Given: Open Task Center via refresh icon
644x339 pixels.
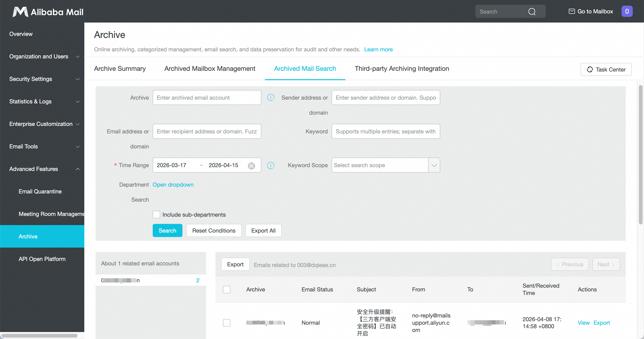Looking at the screenshot, I should [589, 69].
